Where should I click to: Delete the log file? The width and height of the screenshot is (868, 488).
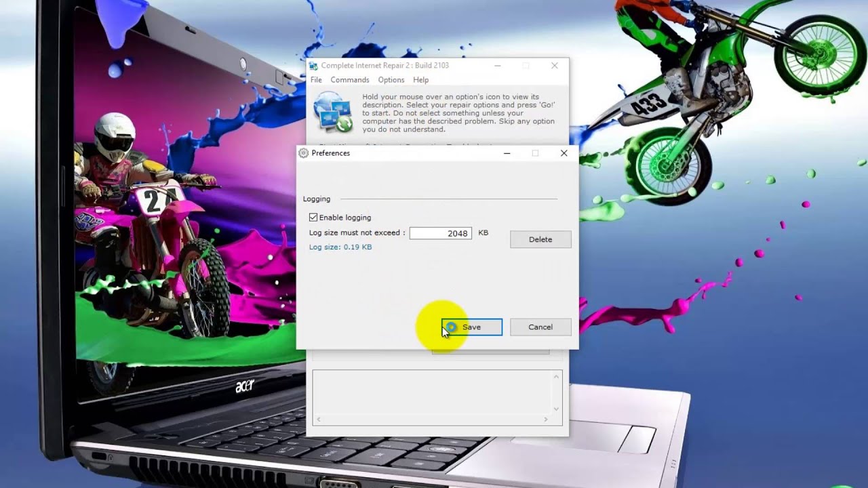point(540,239)
